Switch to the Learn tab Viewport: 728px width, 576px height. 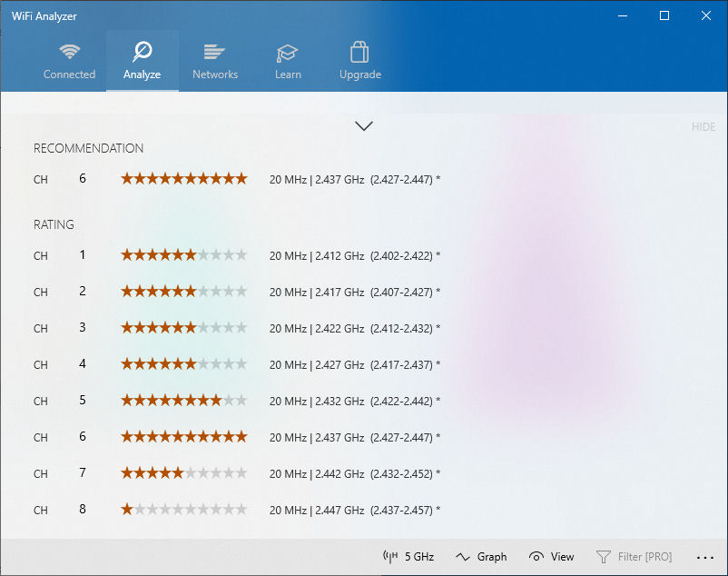pyautogui.click(x=287, y=61)
